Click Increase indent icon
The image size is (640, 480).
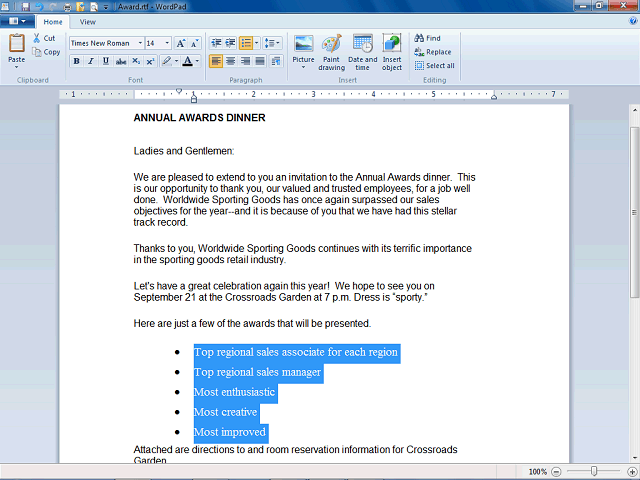[x=230, y=43]
